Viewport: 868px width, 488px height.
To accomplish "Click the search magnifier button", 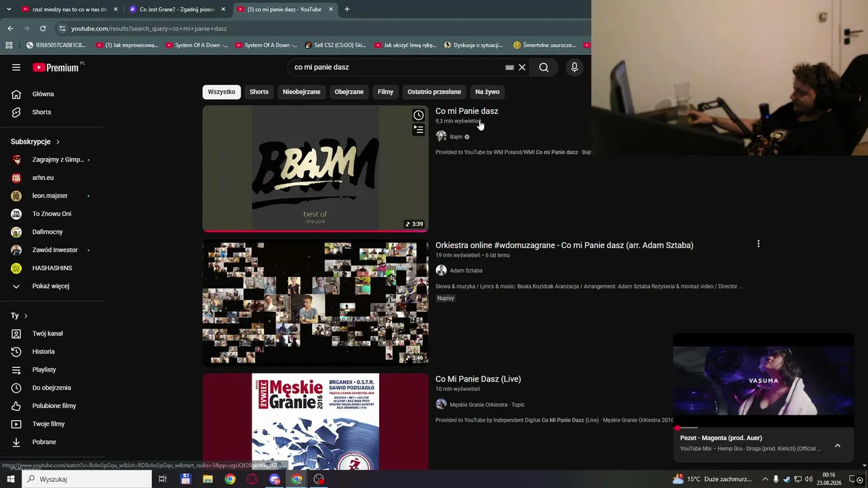I will [544, 67].
